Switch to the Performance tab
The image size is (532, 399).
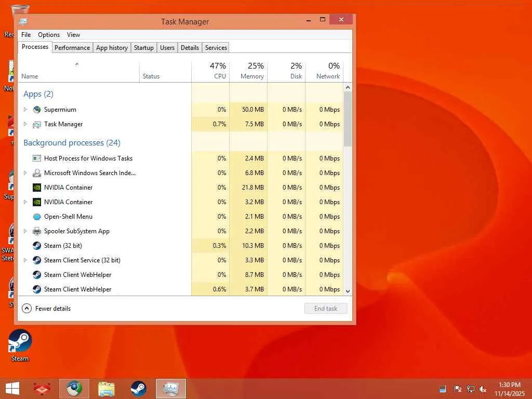[x=72, y=48]
